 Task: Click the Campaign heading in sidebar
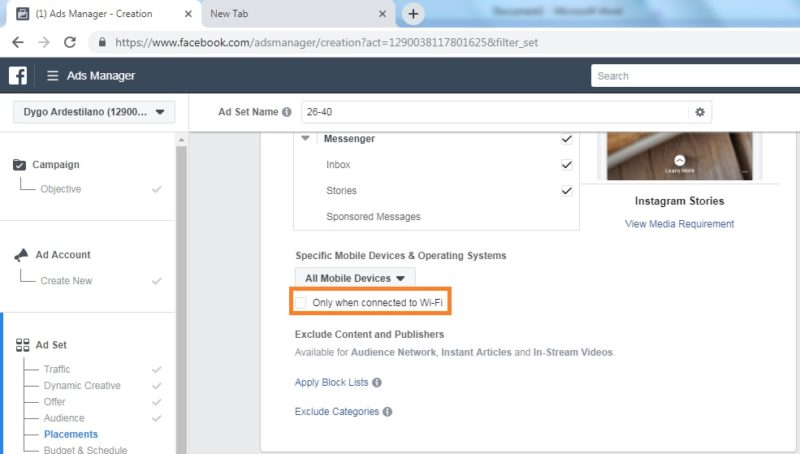click(x=56, y=164)
